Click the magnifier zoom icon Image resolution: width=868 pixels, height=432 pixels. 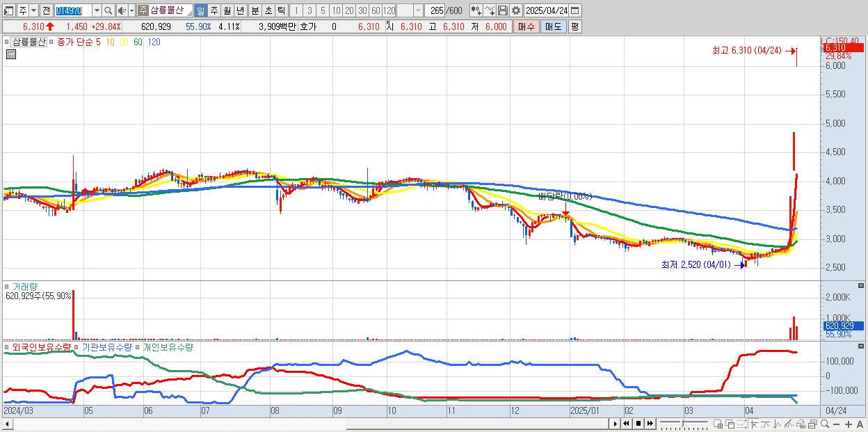(x=825, y=424)
